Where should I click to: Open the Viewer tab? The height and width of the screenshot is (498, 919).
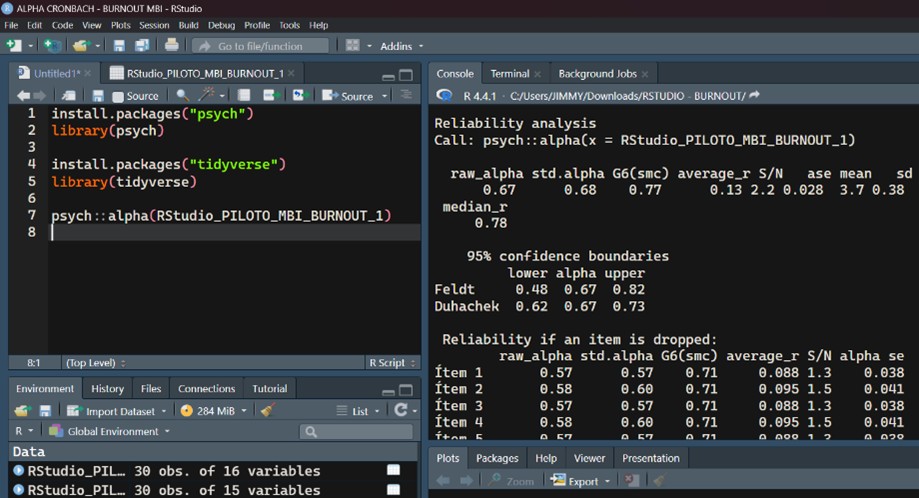pos(589,458)
